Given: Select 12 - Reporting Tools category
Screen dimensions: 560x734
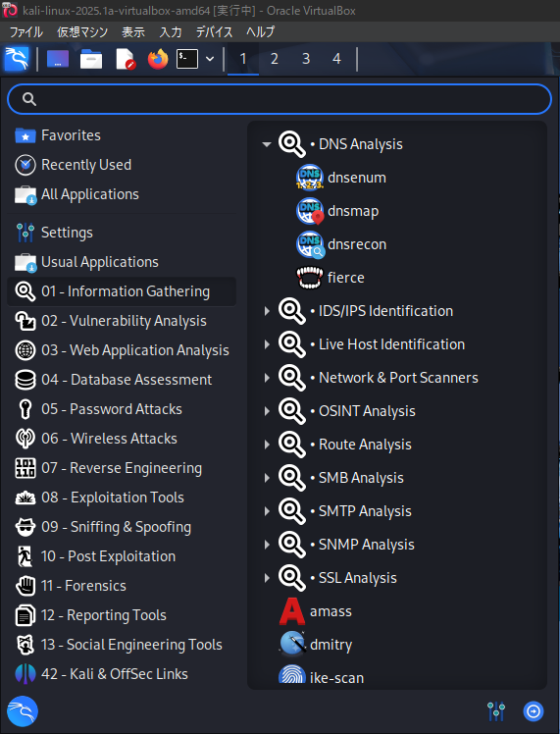Looking at the screenshot, I should (122, 615).
